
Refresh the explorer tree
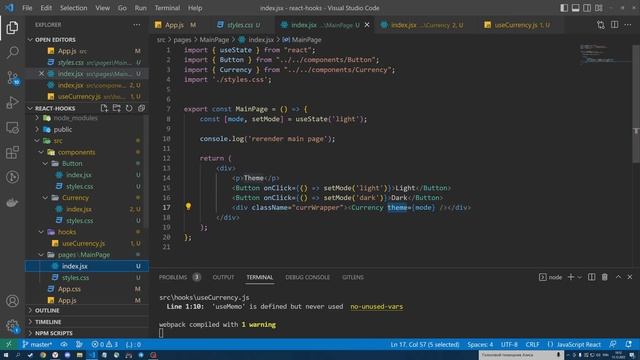[x=129, y=108]
